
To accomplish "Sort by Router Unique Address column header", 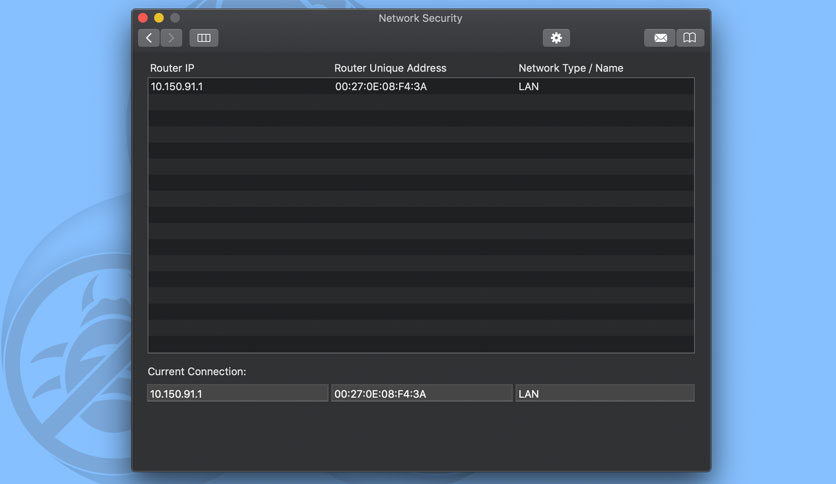I will pyautogui.click(x=390, y=68).
